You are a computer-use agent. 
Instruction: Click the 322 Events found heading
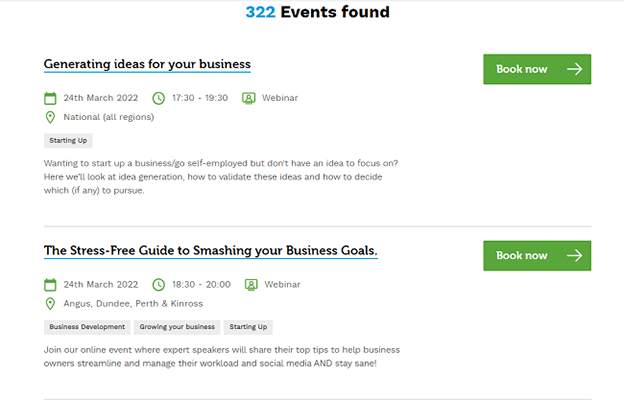click(317, 13)
